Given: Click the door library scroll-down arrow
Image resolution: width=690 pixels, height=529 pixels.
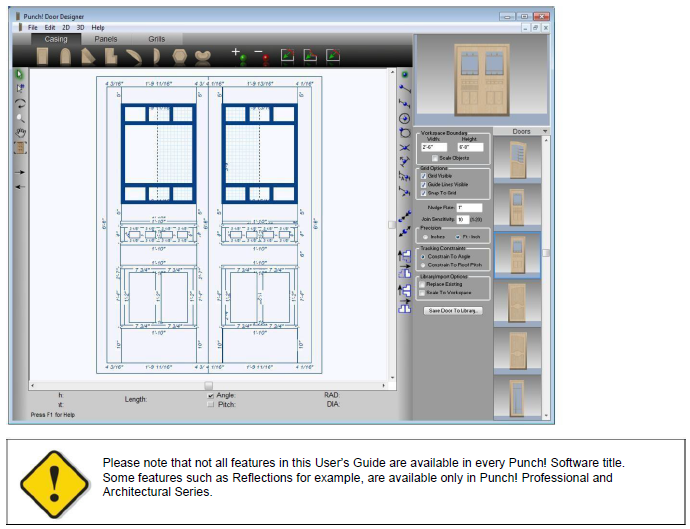Looking at the screenshot, I should tap(546, 415).
